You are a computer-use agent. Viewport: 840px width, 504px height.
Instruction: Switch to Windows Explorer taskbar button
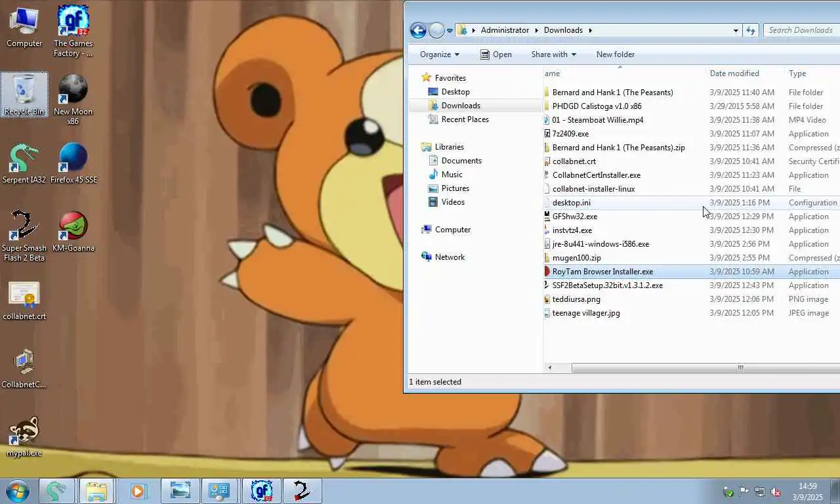(x=96, y=491)
